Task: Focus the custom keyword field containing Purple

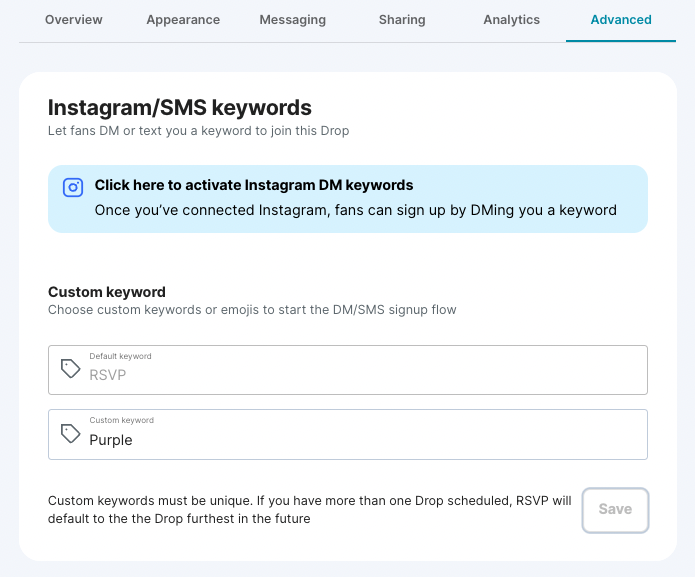Action: [360, 440]
